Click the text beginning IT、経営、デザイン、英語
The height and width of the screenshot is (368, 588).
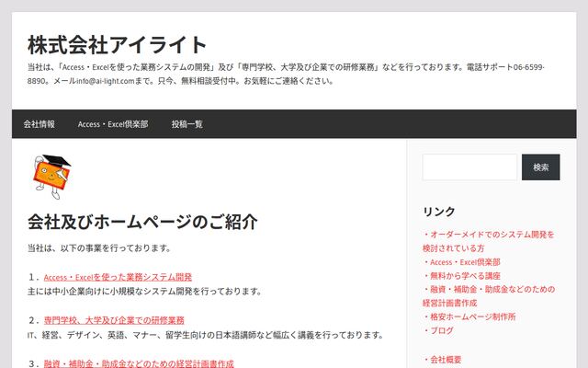[206, 335]
